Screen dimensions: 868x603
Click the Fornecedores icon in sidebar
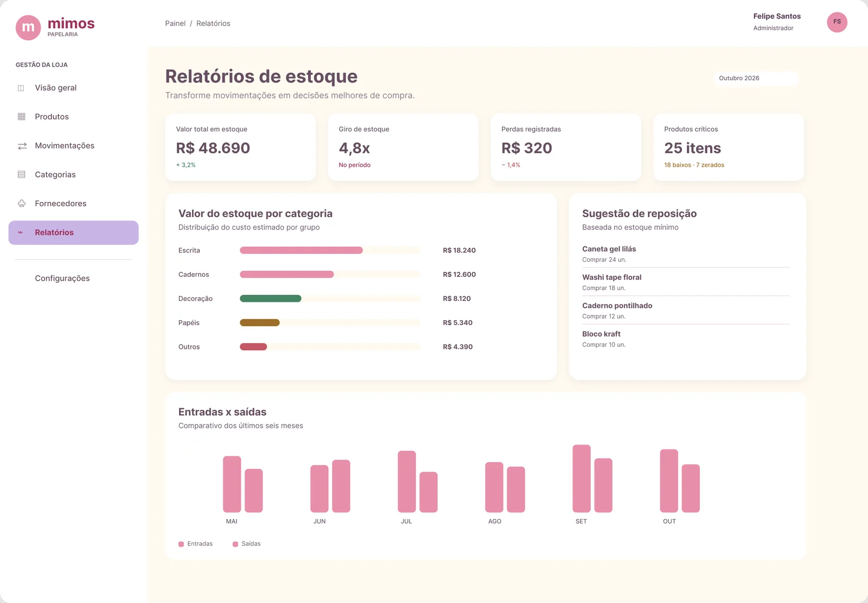tap(22, 204)
